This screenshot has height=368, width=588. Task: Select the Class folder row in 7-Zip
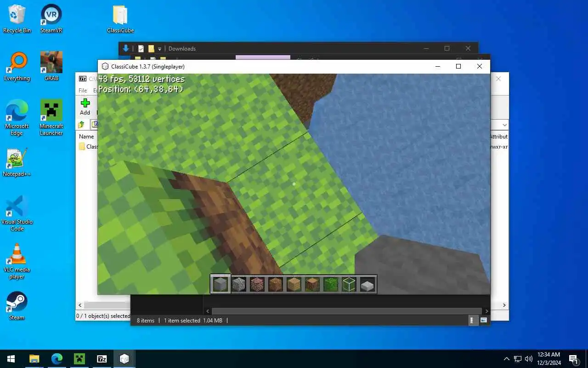point(88,146)
